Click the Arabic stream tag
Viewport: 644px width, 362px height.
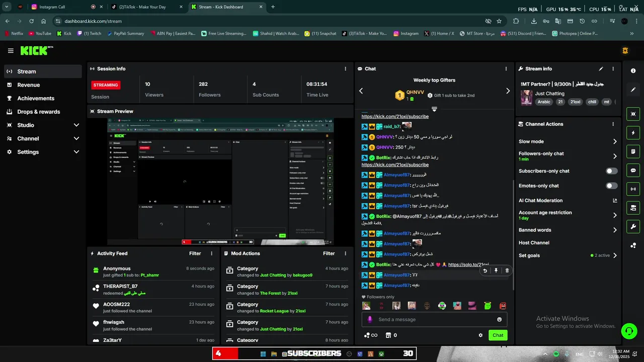tap(544, 102)
